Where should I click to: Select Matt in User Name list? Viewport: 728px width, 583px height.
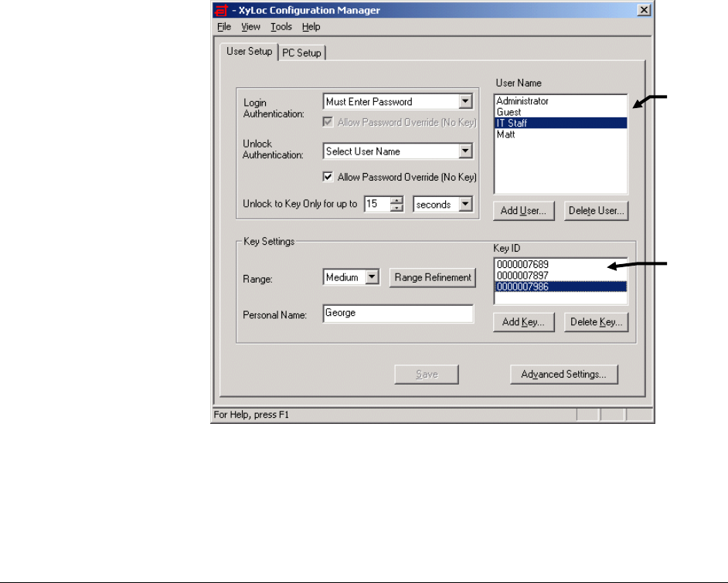[561, 134]
